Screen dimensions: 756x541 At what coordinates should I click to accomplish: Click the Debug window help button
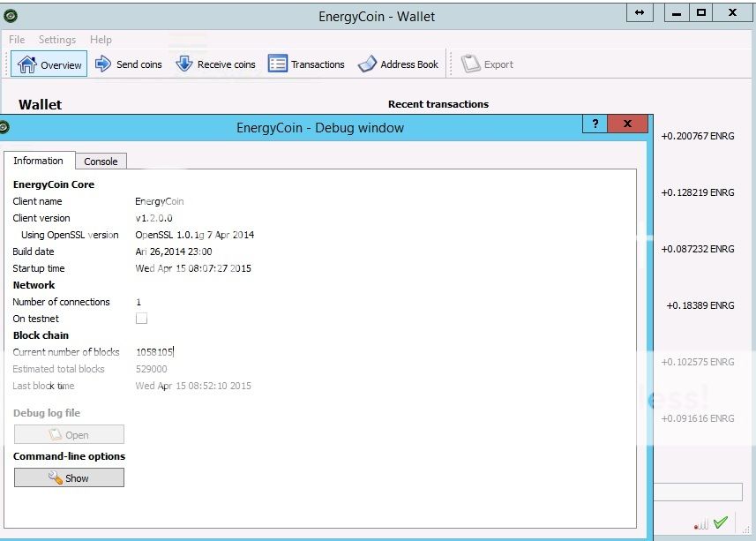[595, 124]
